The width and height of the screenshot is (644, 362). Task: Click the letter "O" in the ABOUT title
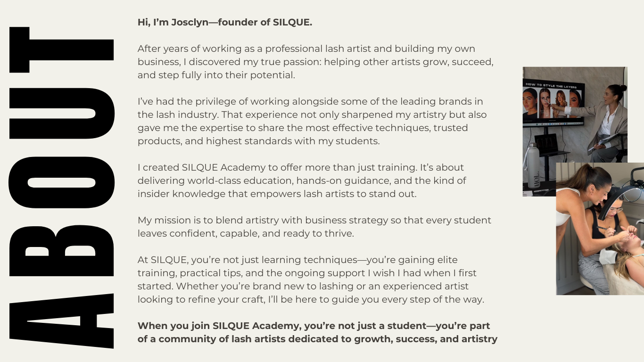[x=61, y=182]
